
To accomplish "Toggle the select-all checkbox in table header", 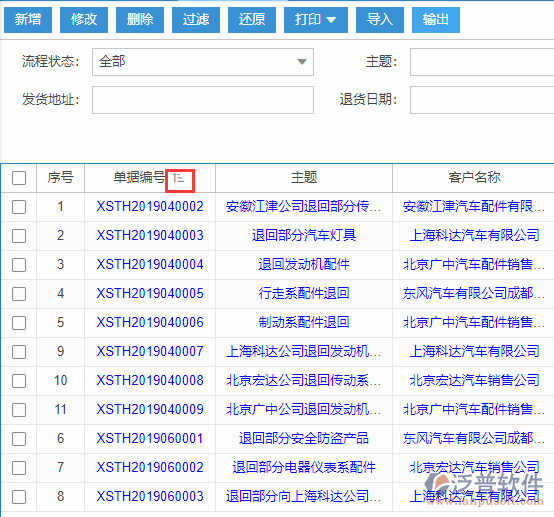I will [19, 178].
